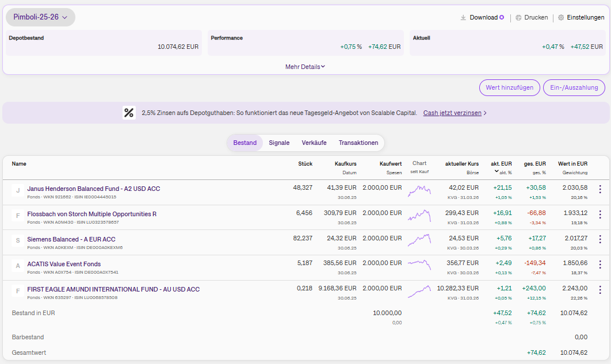Viewport: 611px width, 364px height.
Task: Open the Verkäufe tab
Action: 314,143
